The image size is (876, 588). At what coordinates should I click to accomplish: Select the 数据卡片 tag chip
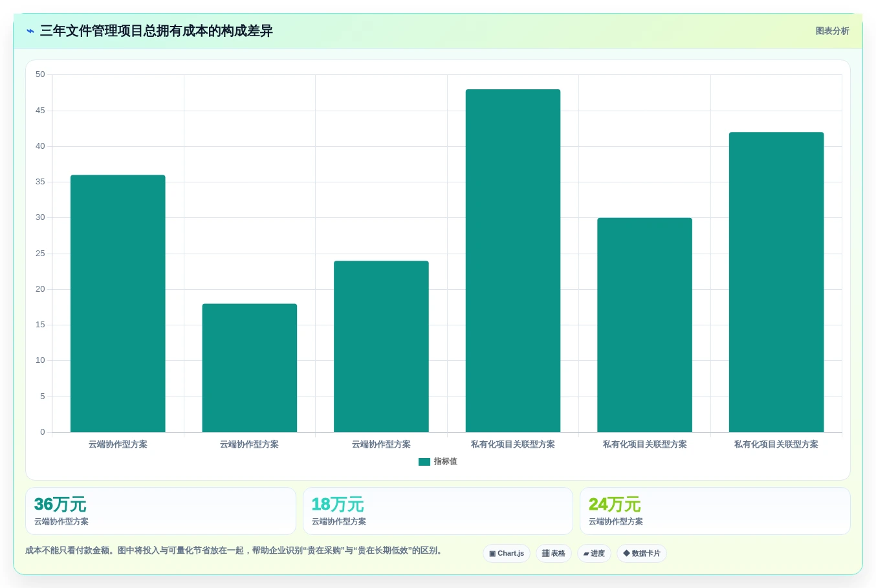pos(642,554)
